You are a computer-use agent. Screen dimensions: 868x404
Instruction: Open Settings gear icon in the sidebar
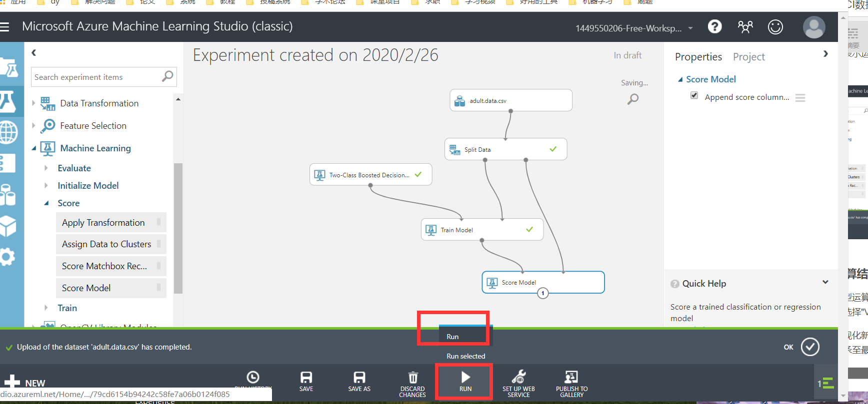[x=7, y=257]
